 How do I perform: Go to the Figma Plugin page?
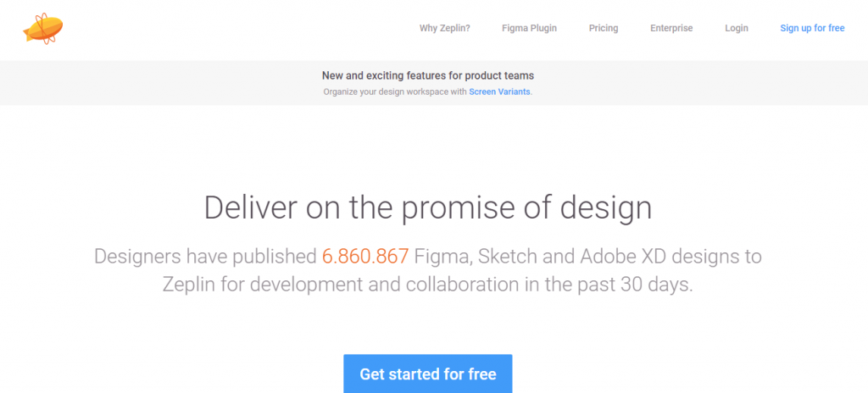[529, 28]
